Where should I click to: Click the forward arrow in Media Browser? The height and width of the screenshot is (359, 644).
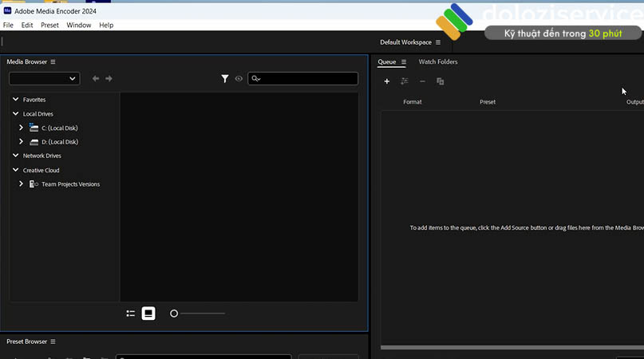109,79
